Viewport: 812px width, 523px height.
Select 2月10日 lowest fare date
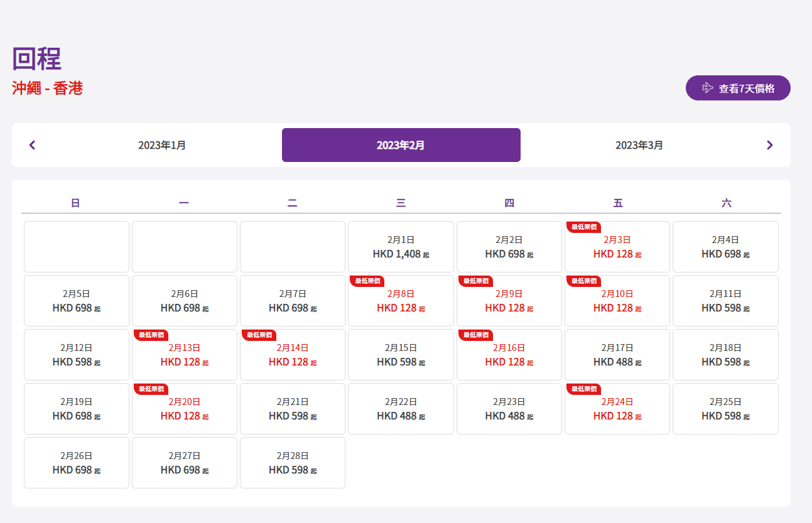tap(617, 301)
